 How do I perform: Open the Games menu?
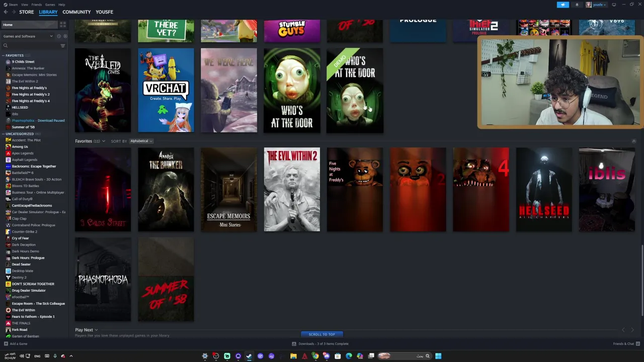pos(50,5)
